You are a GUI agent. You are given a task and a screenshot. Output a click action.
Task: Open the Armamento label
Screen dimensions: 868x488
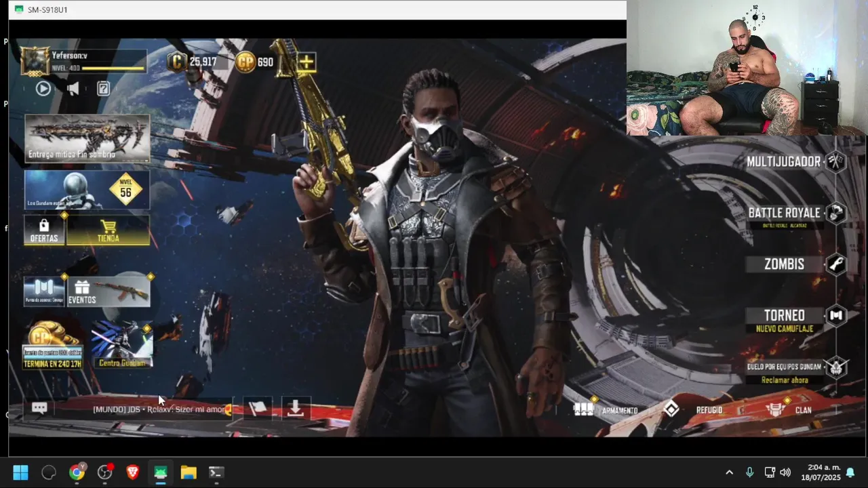[620, 411]
